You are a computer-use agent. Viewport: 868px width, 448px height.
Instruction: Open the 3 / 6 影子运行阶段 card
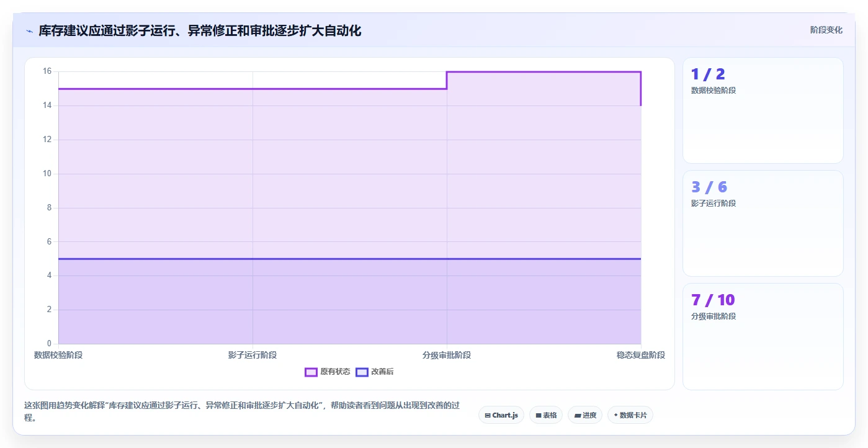point(763,223)
